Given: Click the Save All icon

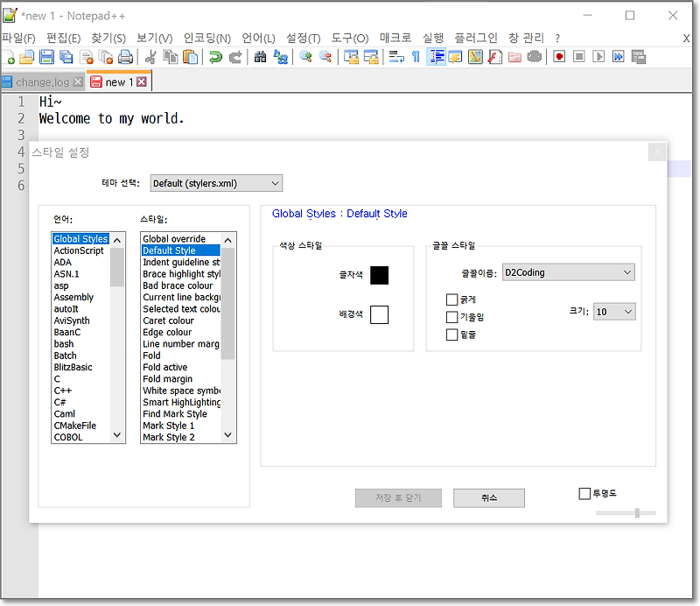Looking at the screenshot, I should click(x=66, y=57).
